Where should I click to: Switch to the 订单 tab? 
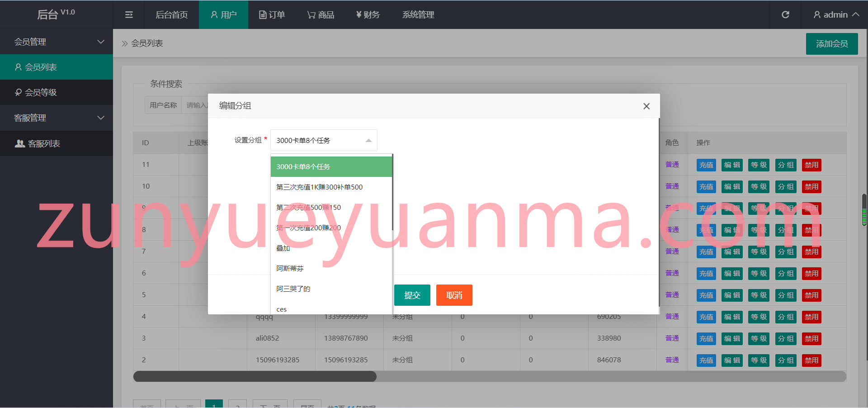272,15
